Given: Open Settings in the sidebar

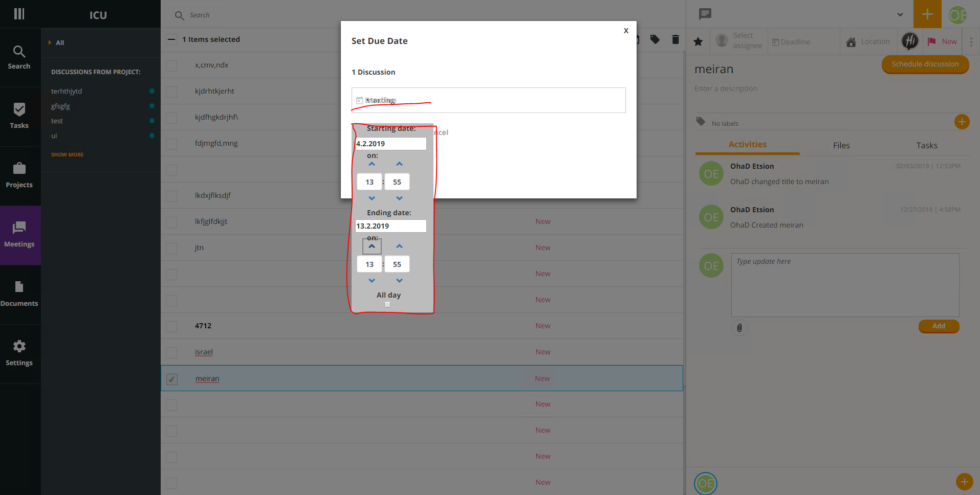Looking at the screenshot, I should [x=19, y=354].
